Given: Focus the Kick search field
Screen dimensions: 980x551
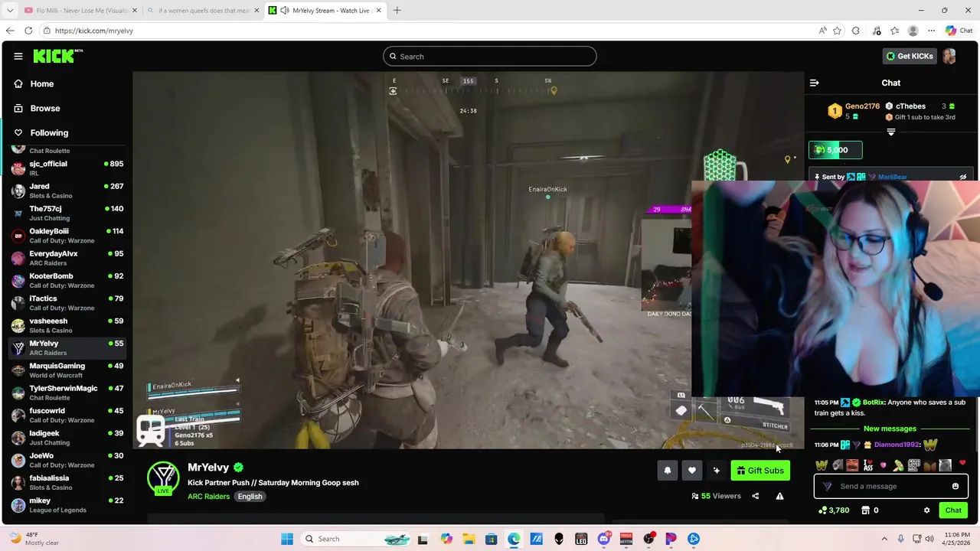Looking at the screenshot, I should tap(490, 56).
